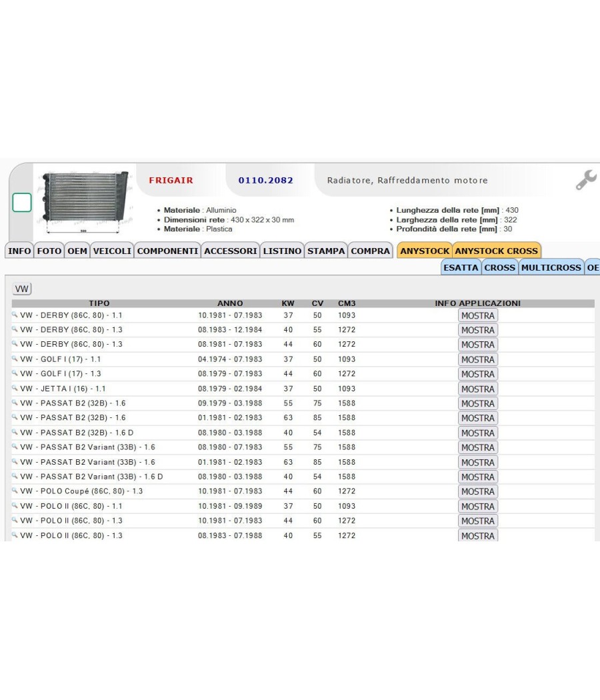View the radiator product thumbnail

[86, 202]
